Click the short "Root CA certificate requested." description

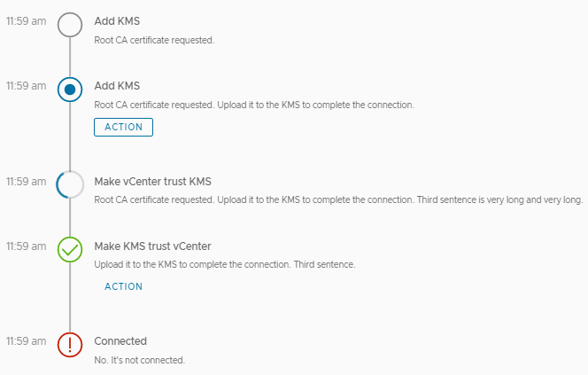tap(153, 40)
